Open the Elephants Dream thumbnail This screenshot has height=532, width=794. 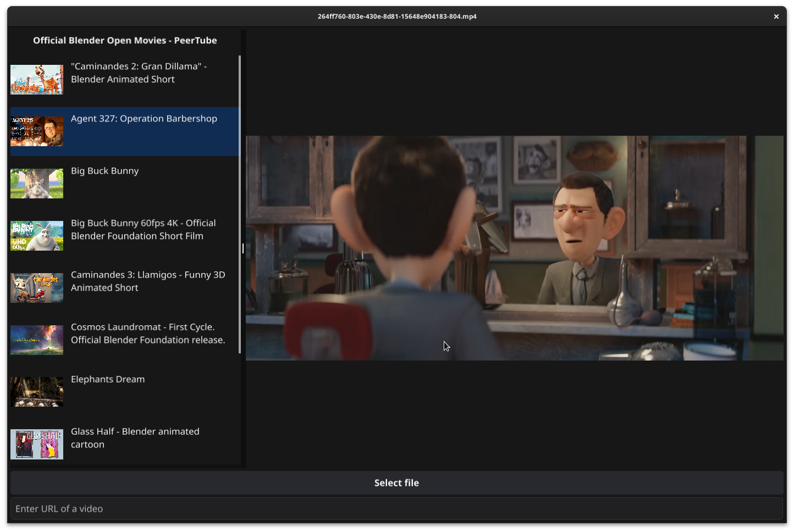click(37, 392)
